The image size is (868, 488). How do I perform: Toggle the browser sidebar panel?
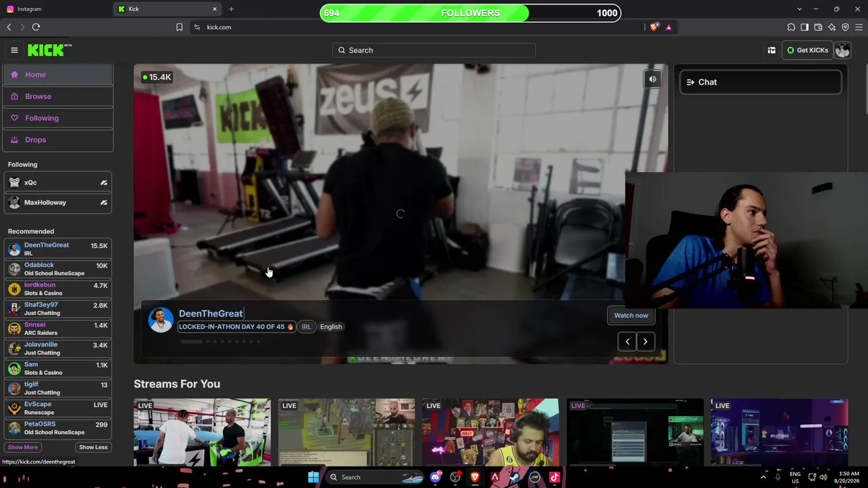point(804,27)
